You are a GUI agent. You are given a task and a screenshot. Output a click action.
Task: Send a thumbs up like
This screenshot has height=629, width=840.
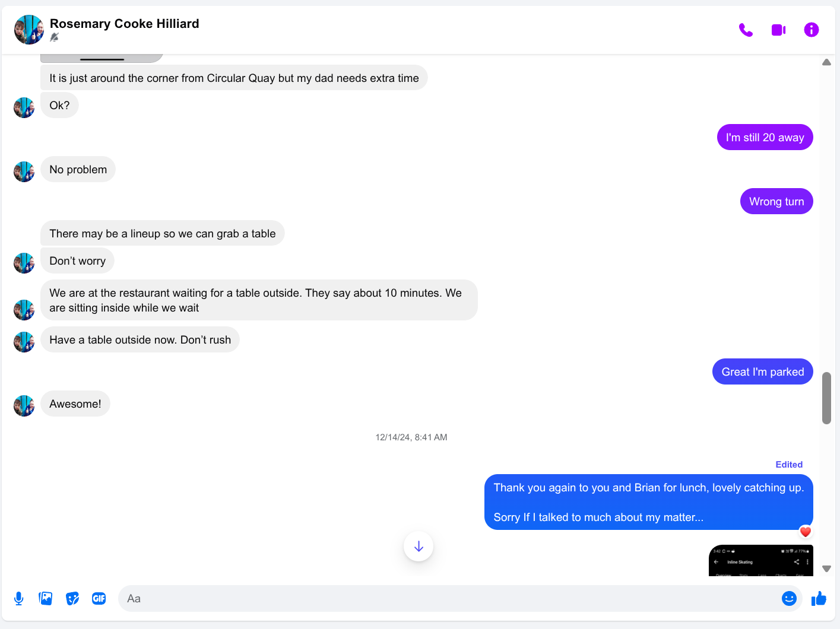[x=819, y=599]
